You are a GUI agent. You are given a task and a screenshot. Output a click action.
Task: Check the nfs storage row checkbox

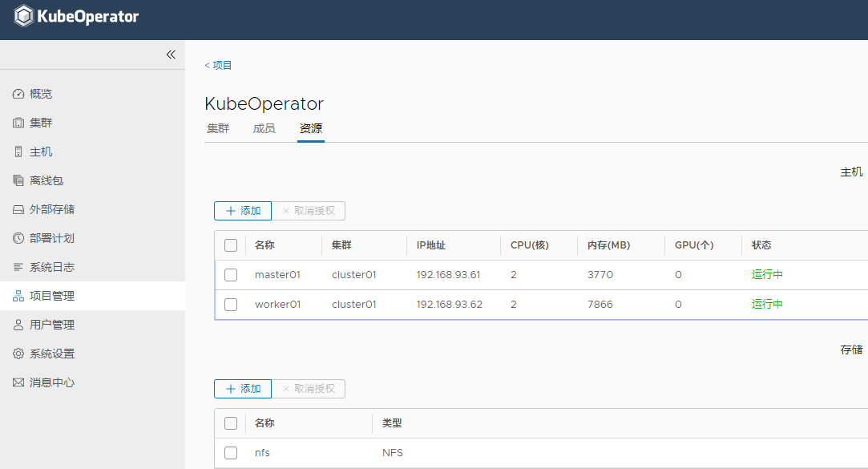point(231,452)
